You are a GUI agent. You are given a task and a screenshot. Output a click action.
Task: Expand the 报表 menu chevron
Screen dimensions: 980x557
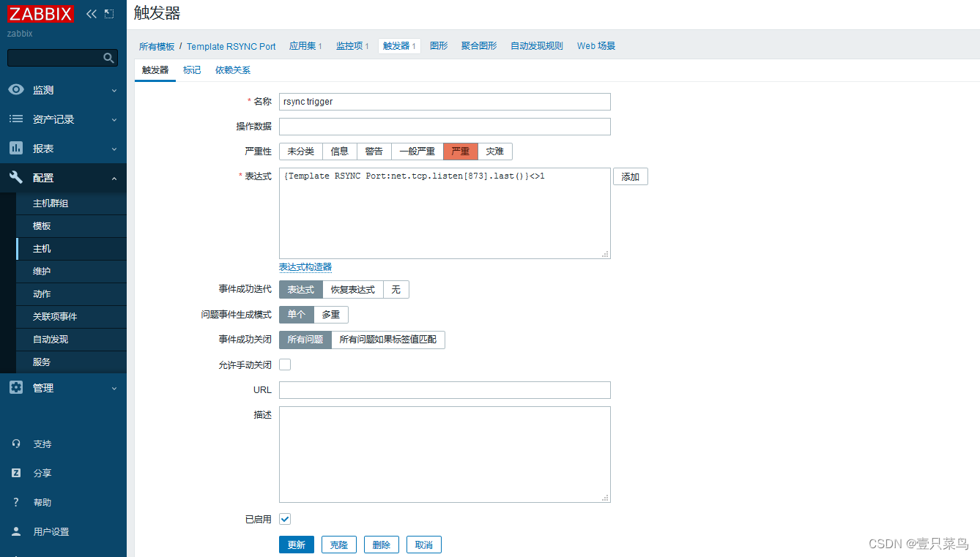click(114, 149)
